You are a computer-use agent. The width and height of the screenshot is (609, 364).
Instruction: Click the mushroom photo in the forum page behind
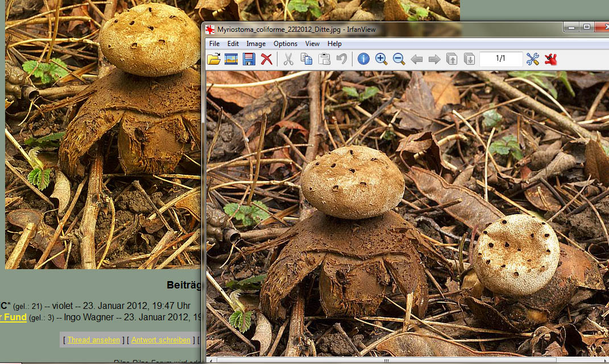pos(103,134)
